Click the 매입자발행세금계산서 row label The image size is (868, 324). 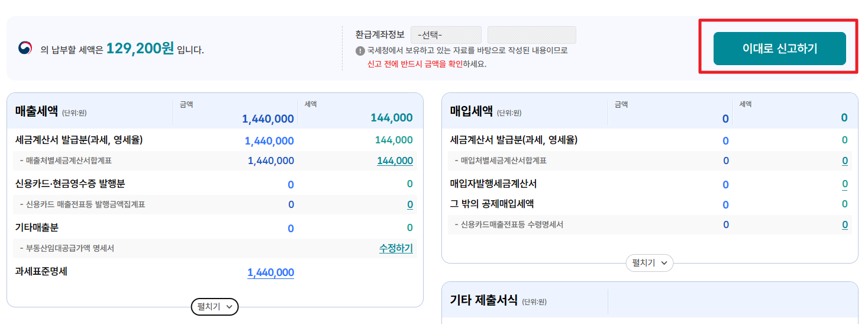click(493, 184)
